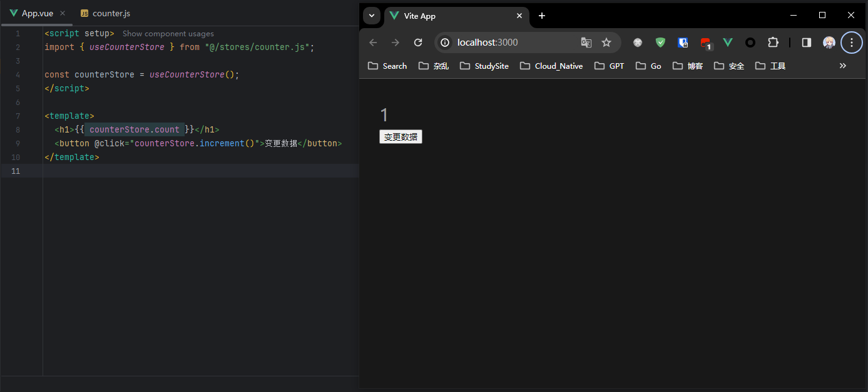
Task: Click the browser forward arrow
Action: tap(395, 43)
